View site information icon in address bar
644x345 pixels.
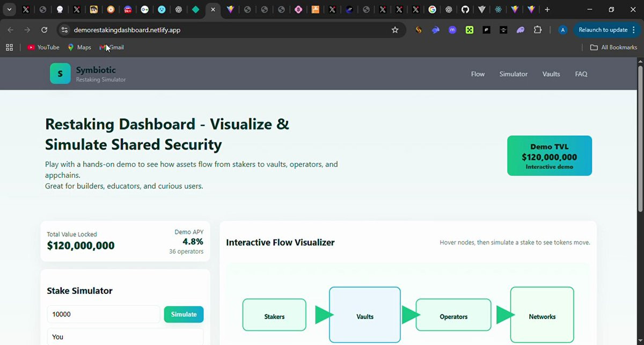64,30
